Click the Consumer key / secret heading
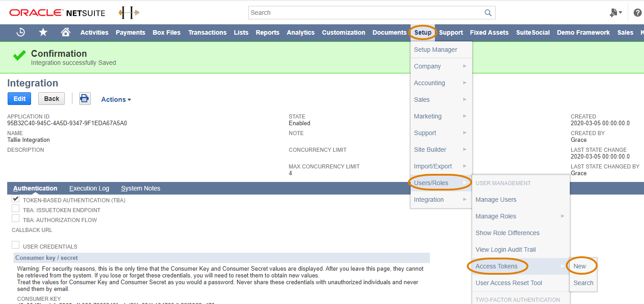This screenshot has width=644, height=304. 46,258
